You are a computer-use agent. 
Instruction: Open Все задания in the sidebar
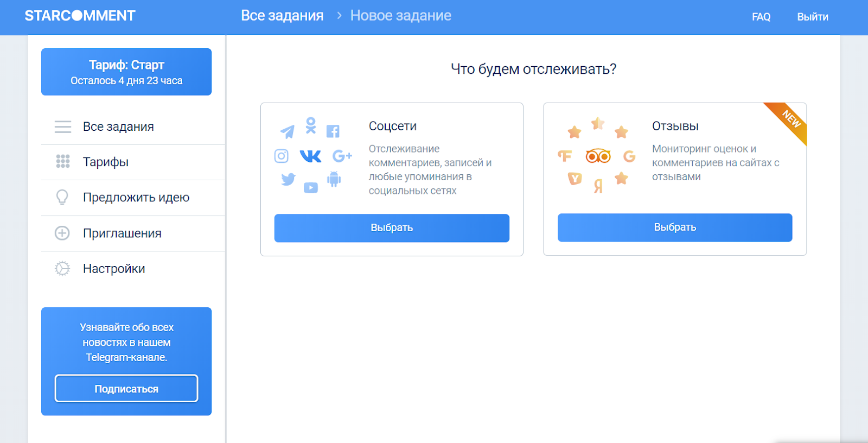pos(118,126)
